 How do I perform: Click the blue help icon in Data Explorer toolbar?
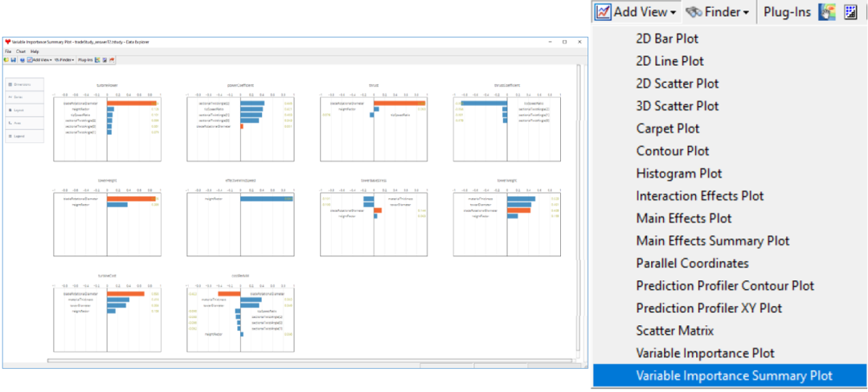[x=23, y=59]
